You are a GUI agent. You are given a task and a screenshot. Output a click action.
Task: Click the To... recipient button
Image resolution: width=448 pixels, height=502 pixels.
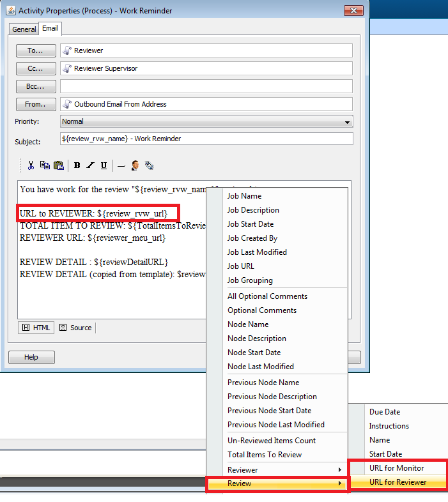tap(36, 50)
